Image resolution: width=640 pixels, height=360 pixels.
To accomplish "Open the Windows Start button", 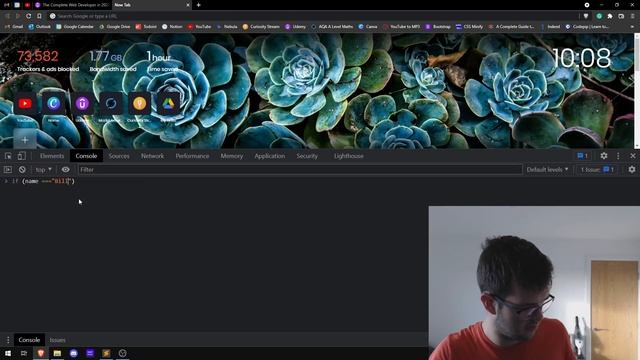I will [8, 353].
